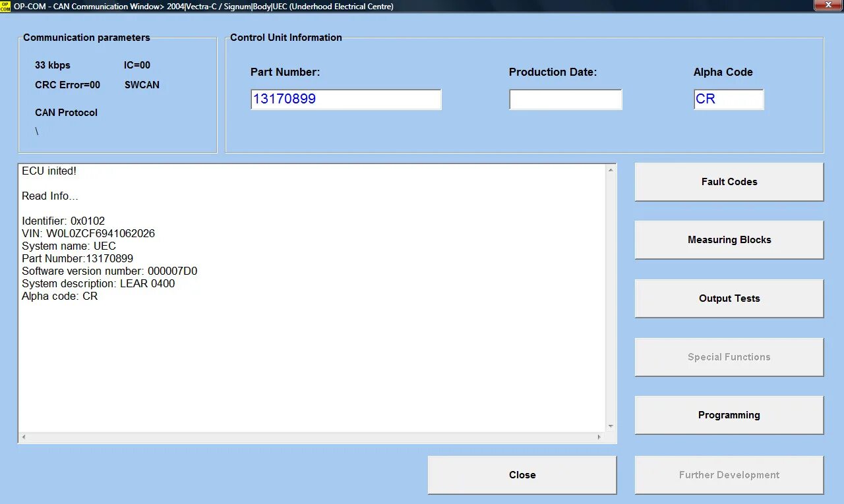844x504 pixels.
Task: Click the 'IC=00' value
Action: 137,65
